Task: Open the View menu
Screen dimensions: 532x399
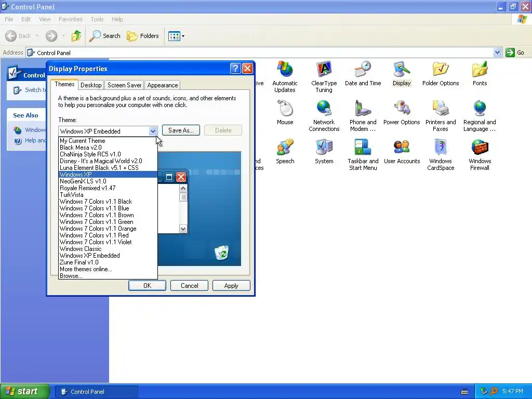Action: (x=45, y=19)
